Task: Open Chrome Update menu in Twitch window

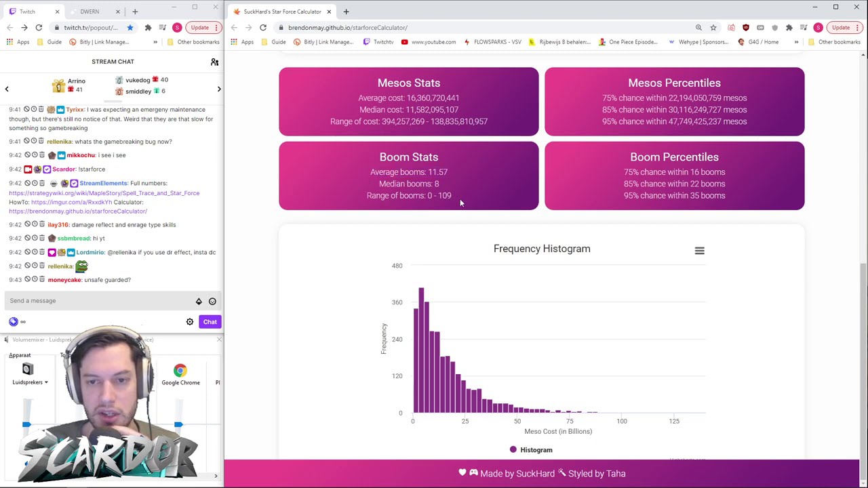Action: 203,28
